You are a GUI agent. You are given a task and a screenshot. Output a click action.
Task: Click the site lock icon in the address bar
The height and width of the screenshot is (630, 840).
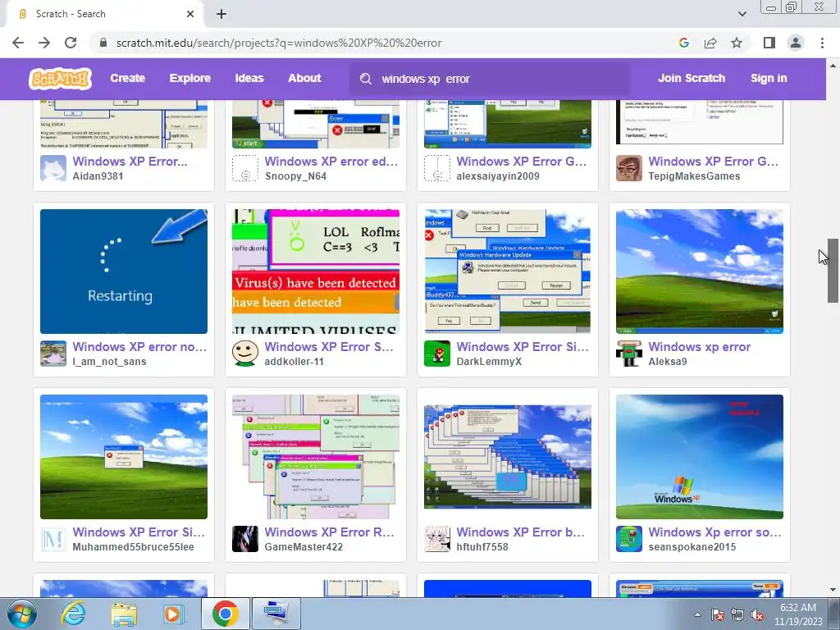coord(104,43)
